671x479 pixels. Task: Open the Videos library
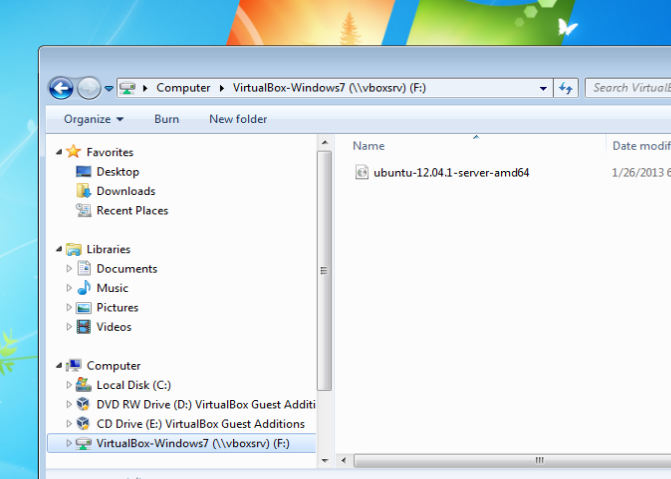(x=114, y=327)
